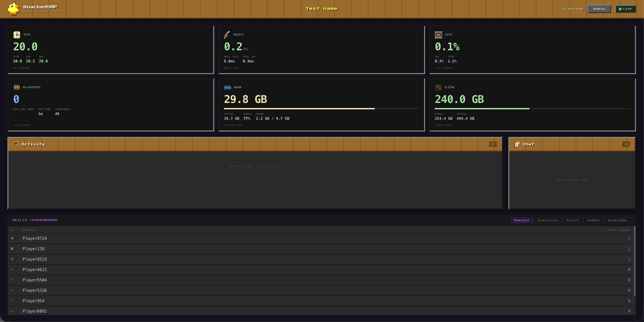Open the Knowledge leaderboard tab
644x322 pixels.
pyautogui.click(x=617, y=220)
